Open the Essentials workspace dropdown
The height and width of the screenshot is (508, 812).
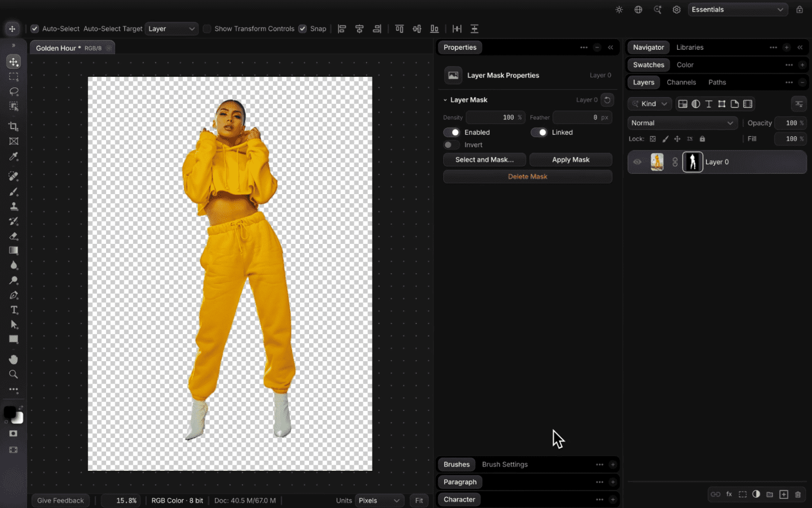click(x=738, y=10)
